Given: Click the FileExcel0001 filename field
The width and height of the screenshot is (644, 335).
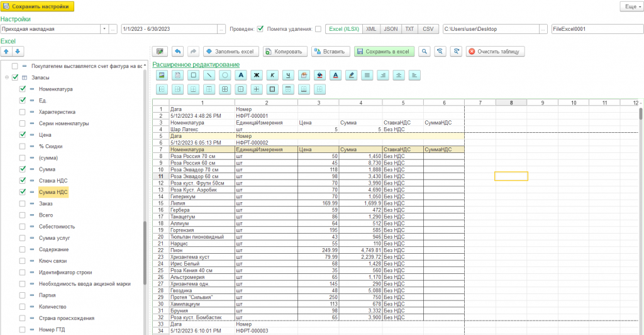Looking at the screenshot, I should 594,29.
